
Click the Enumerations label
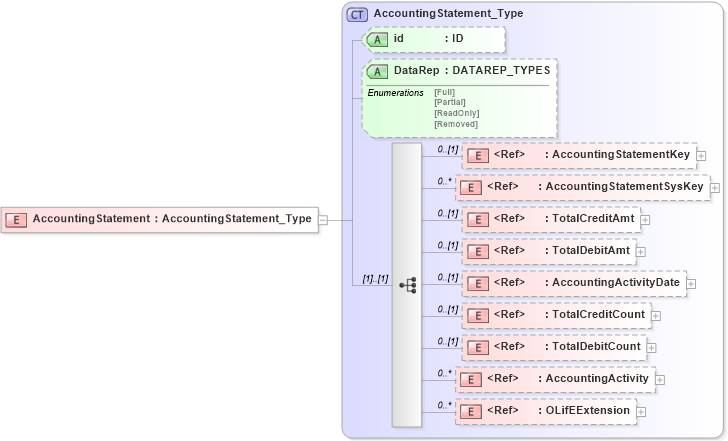[396, 93]
